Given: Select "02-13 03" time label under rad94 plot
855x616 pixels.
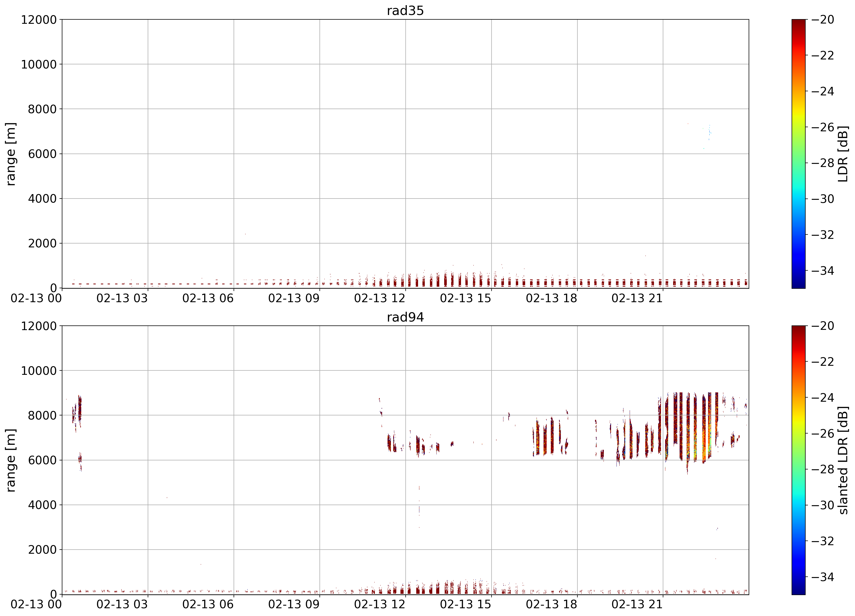Looking at the screenshot, I should coord(122,605).
